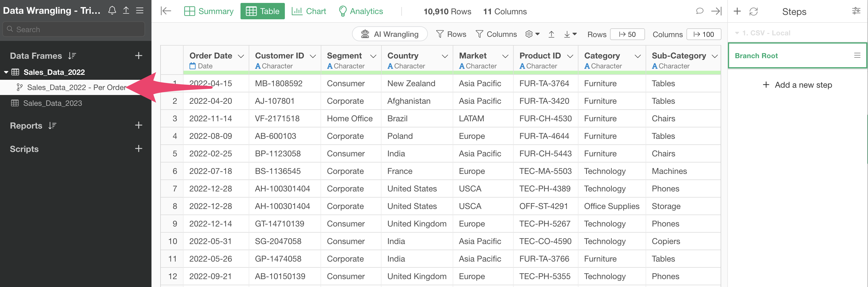Image resolution: width=868 pixels, height=287 pixels.
Task: Click the Character type icon under Country
Action: click(390, 66)
